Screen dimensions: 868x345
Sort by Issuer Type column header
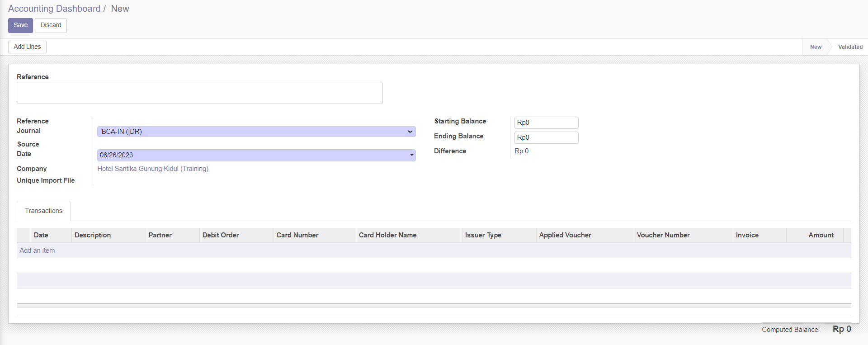[x=499, y=235]
